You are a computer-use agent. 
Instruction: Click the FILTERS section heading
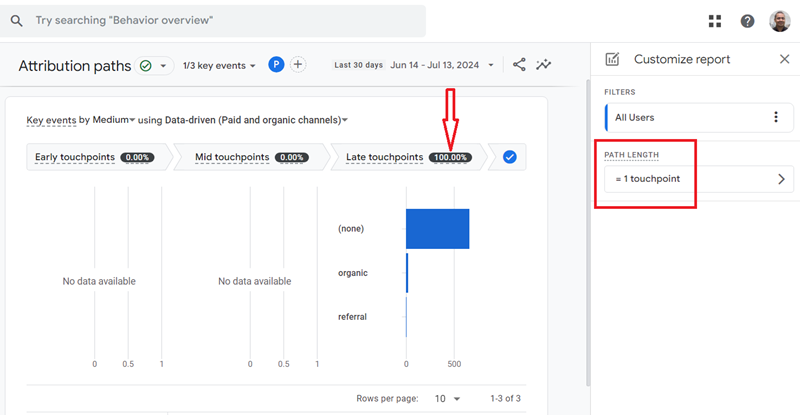point(620,92)
